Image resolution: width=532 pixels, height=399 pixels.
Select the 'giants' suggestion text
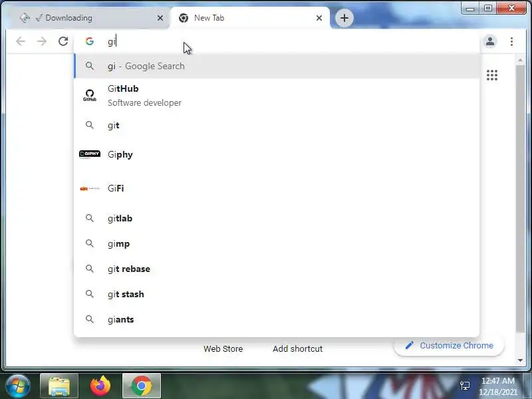click(121, 320)
